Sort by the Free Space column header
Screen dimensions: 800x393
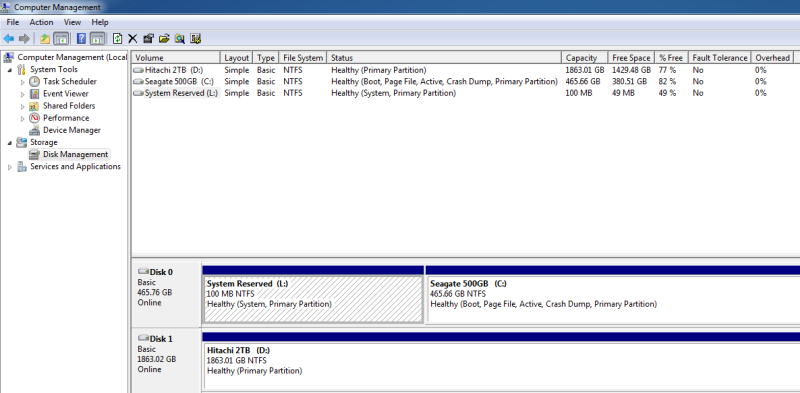click(x=632, y=58)
